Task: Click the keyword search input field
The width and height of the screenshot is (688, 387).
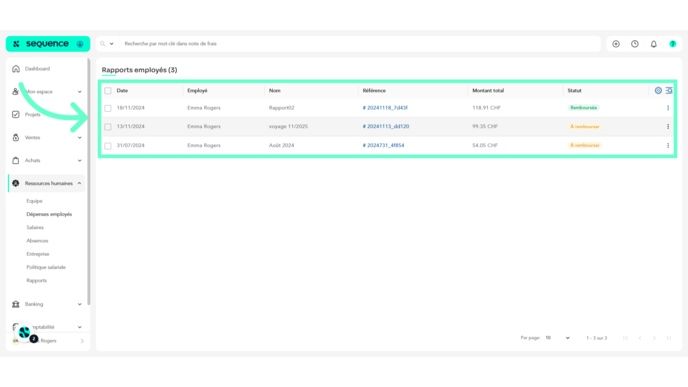Action: (x=360, y=44)
